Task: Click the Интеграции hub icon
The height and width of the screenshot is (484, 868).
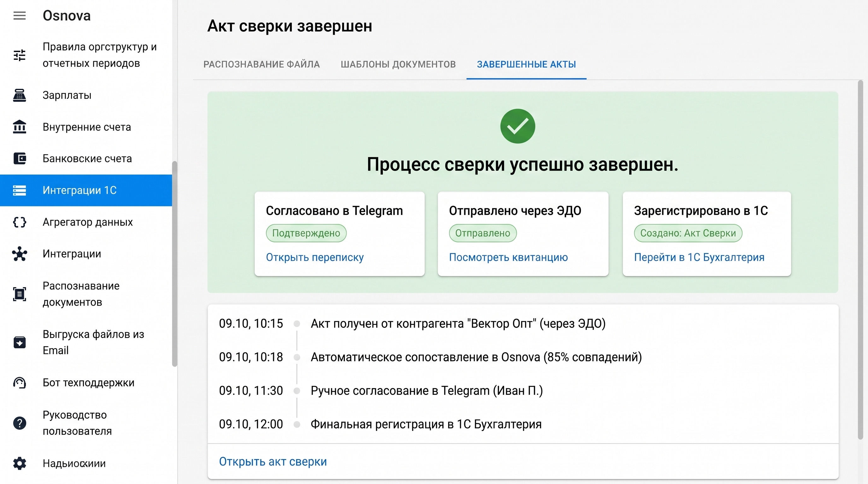Action: (20, 254)
